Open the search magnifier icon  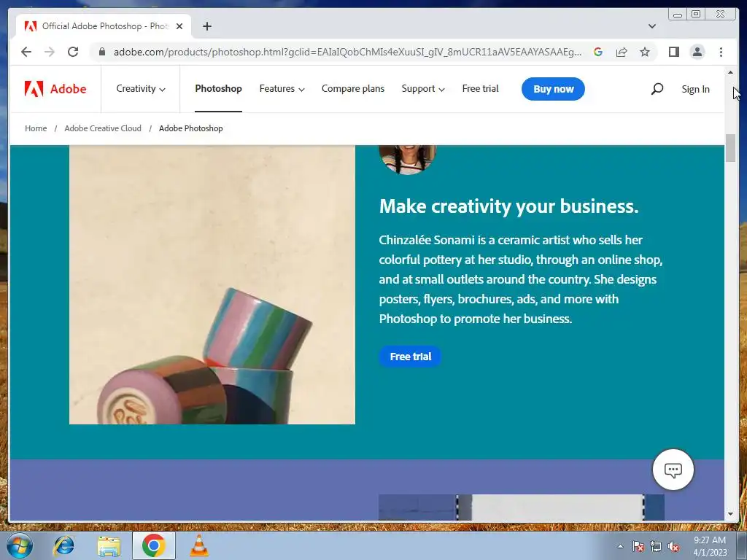[x=657, y=88]
